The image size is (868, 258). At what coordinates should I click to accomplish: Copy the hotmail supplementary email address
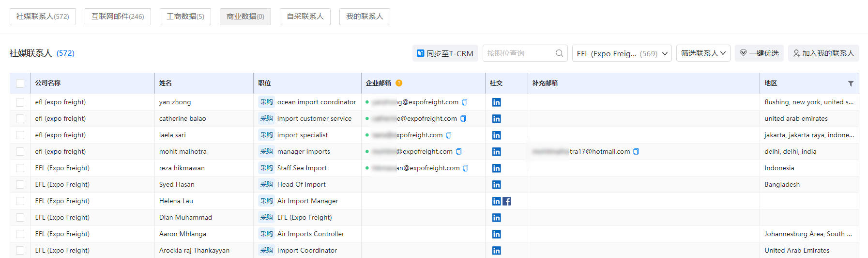636,152
